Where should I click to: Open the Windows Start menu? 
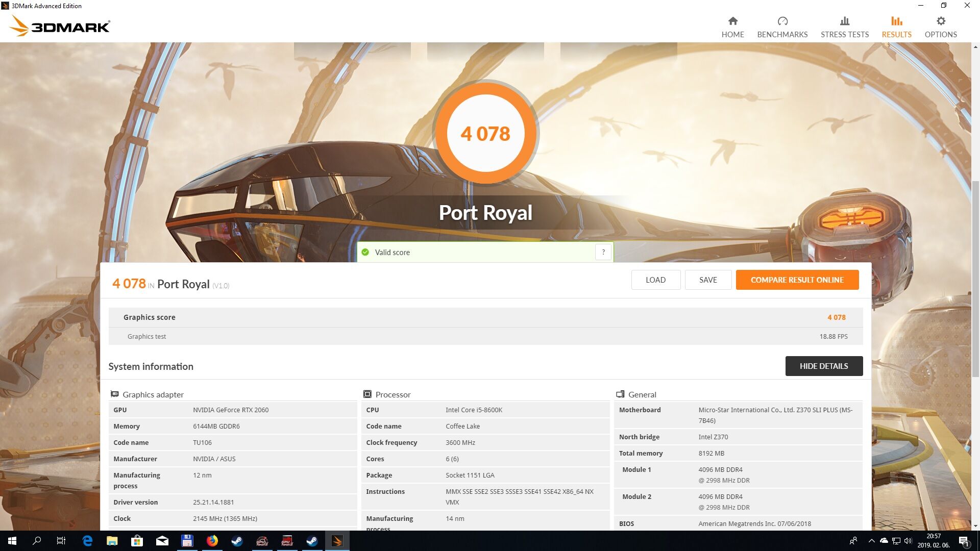(x=12, y=541)
